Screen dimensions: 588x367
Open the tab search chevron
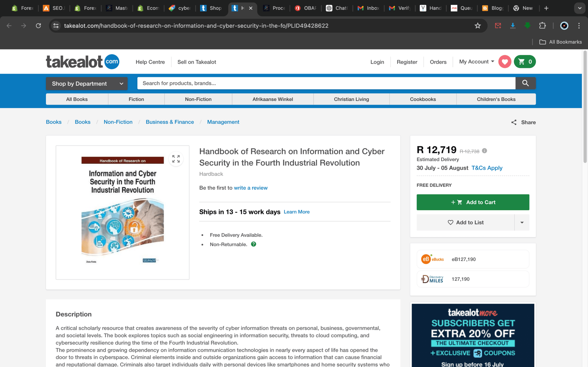(x=580, y=8)
